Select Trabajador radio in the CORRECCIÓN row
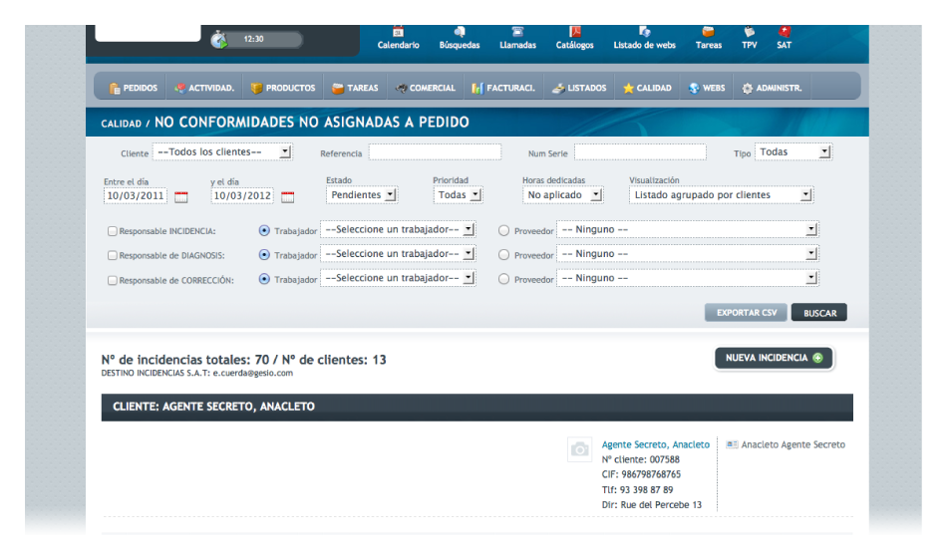This screenshot has width=947, height=560. [264, 279]
